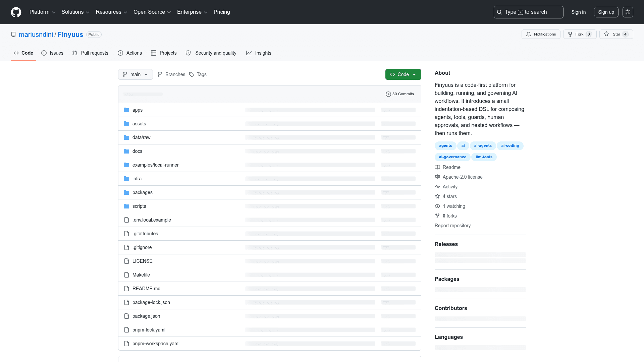The image size is (644, 362).
Task: Click in the search input field
Action: click(529, 12)
